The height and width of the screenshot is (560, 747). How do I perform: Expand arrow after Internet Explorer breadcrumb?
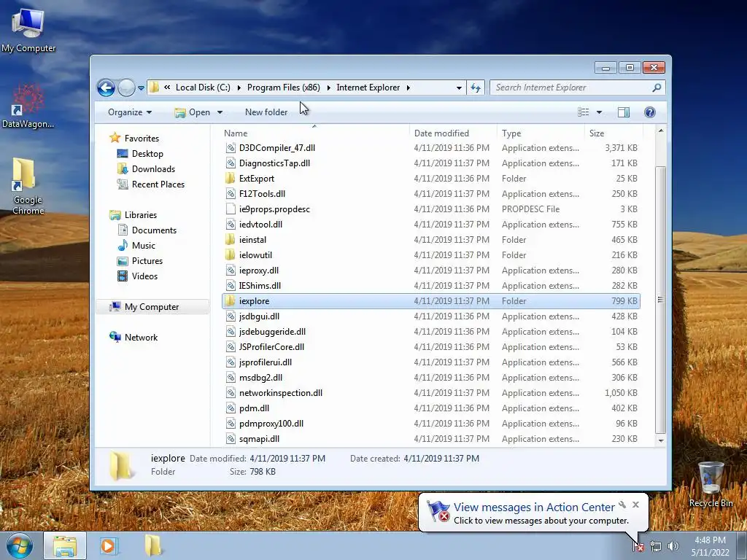tap(409, 87)
